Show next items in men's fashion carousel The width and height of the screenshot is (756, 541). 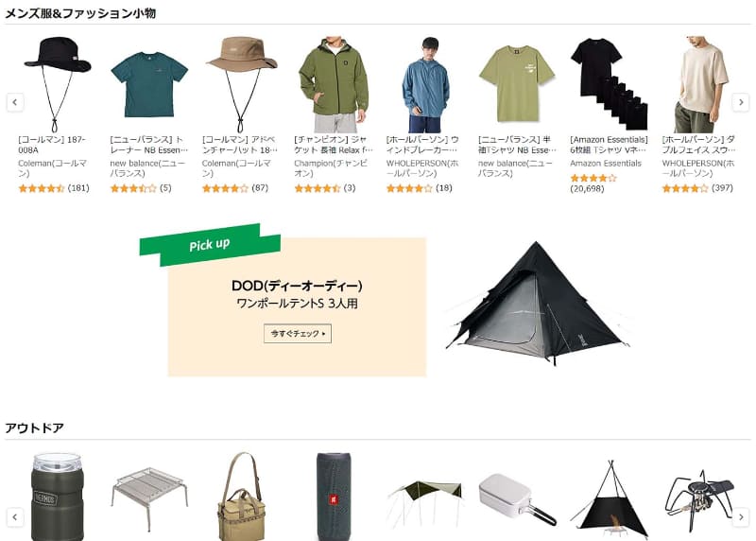click(x=741, y=102)
